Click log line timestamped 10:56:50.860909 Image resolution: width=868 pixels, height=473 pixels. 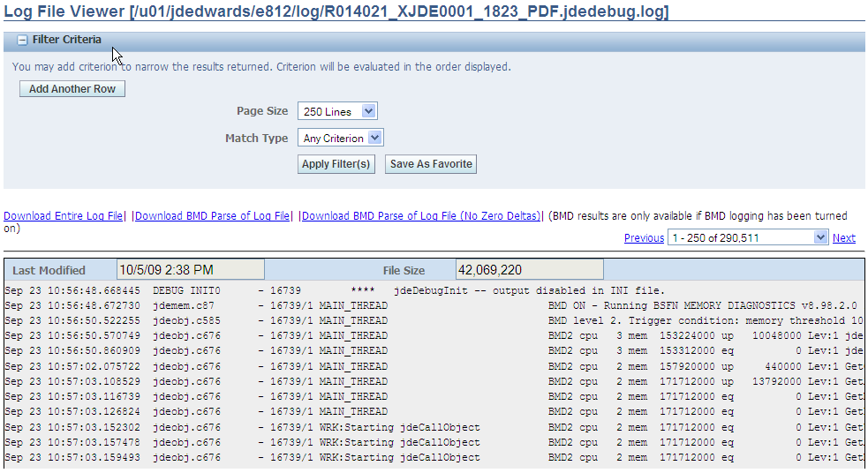434,350
